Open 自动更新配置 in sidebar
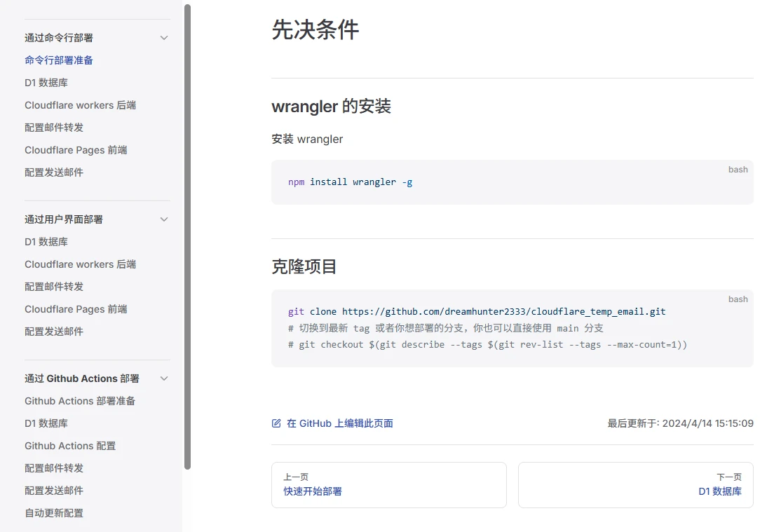This screenshot has height=532, width=774. coord(54,513)
